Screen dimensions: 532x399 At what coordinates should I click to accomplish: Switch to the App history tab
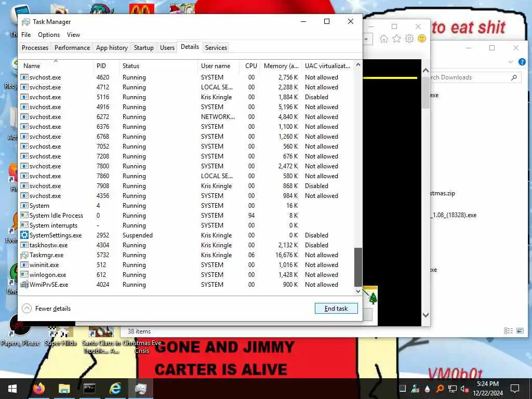[x=112, y=48]
